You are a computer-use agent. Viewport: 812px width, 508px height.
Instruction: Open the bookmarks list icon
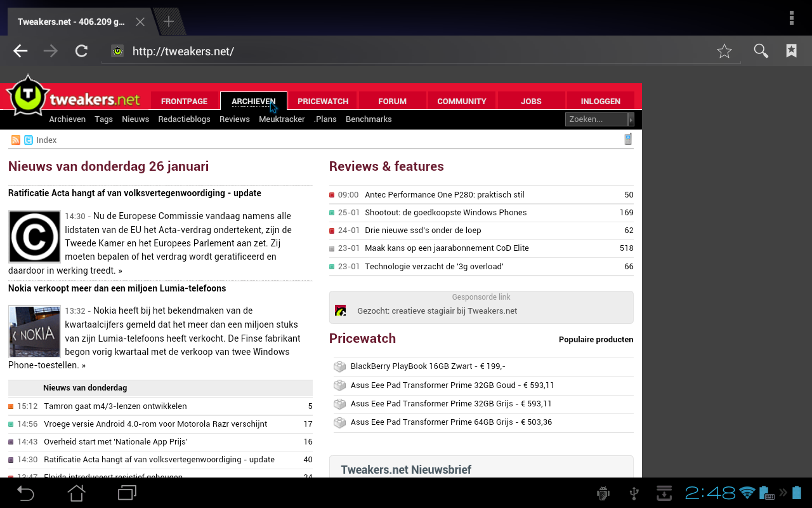(791, 51)
